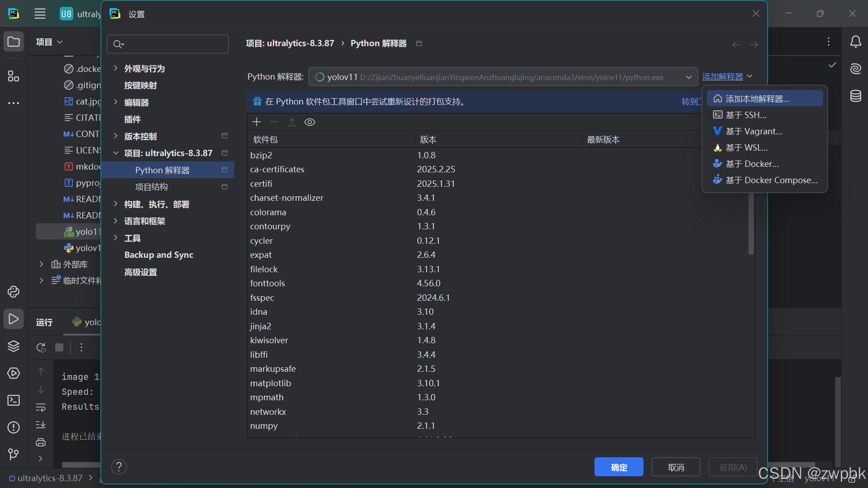Select the Python 解释器 settings item
Viewport: 868px width, 488px height.
(168, 170)
